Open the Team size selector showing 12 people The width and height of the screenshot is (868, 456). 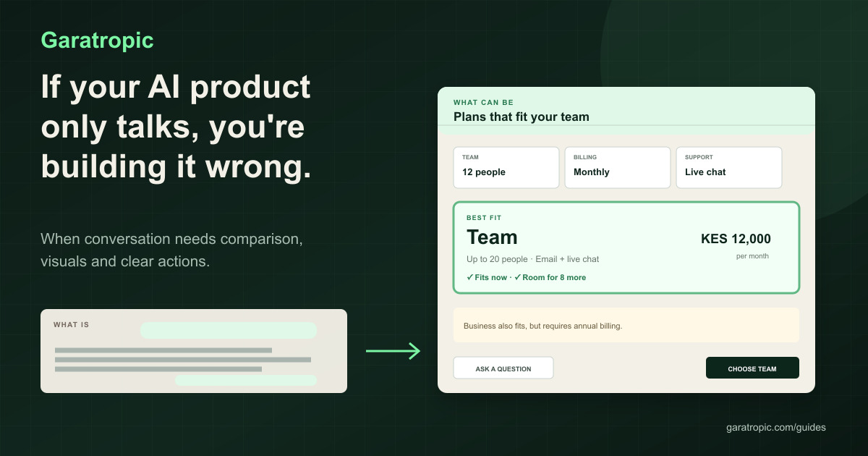click(506, 167)
